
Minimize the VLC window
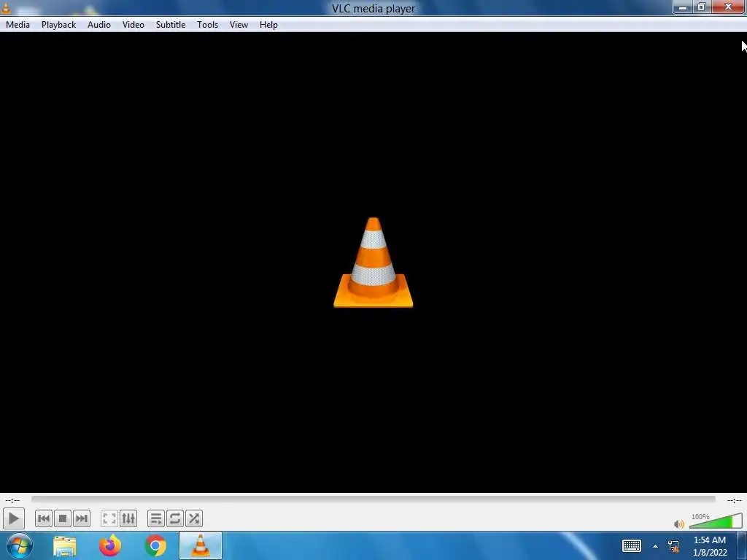click(682, 7)
